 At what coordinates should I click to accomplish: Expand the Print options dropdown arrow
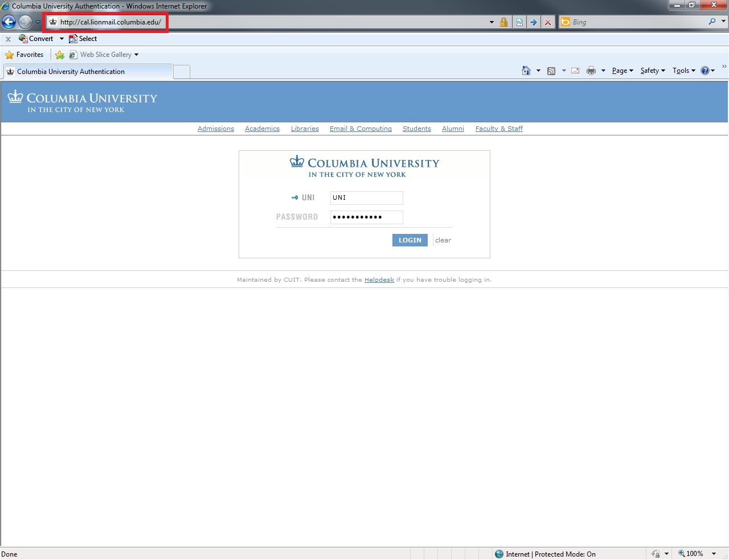[603, 71]
